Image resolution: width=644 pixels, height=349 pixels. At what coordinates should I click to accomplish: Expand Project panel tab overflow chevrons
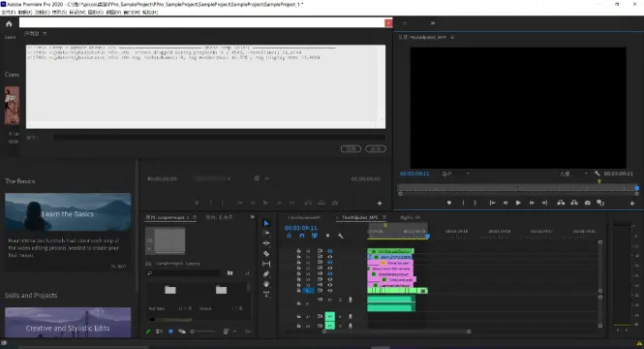(x=252, y=217)
